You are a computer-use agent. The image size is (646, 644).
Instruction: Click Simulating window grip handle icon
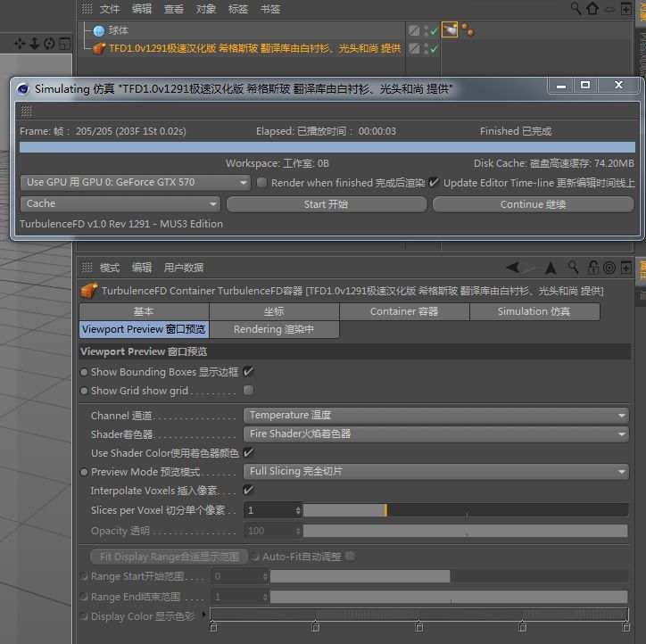(x=27, y=111)
